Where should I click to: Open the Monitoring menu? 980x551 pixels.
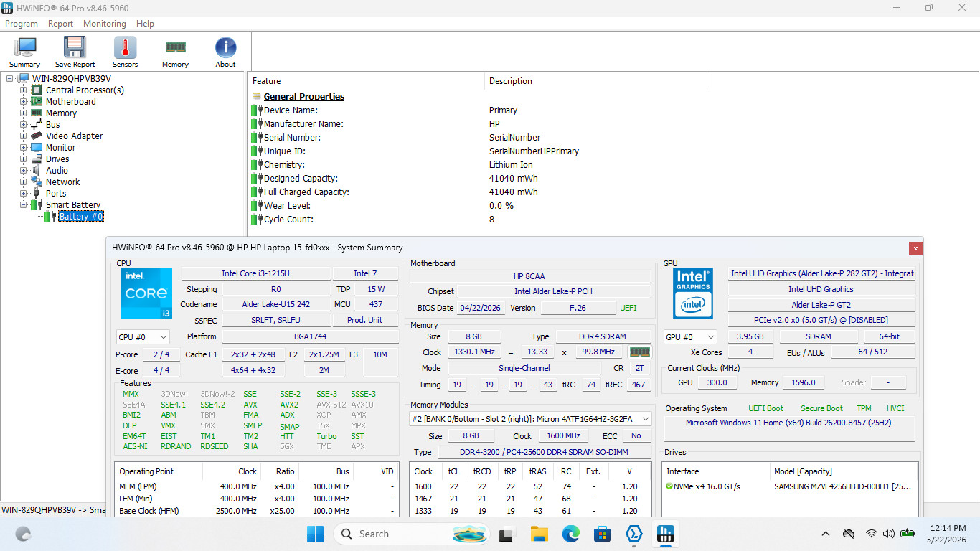pos(104,24)
